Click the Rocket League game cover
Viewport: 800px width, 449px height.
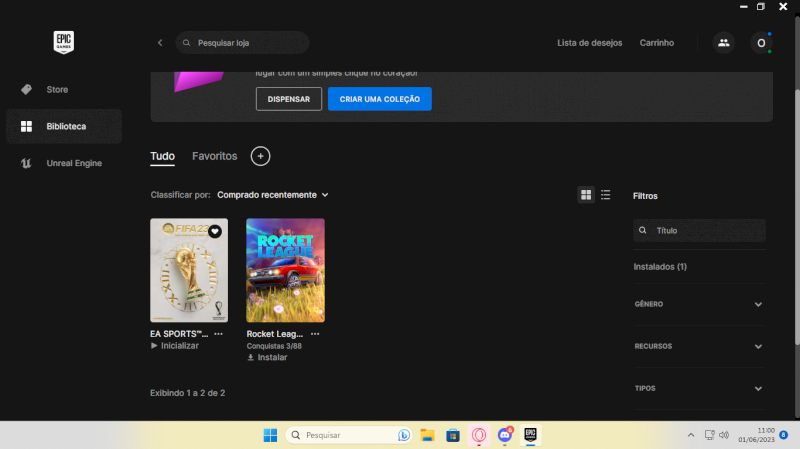pos(285,270)
